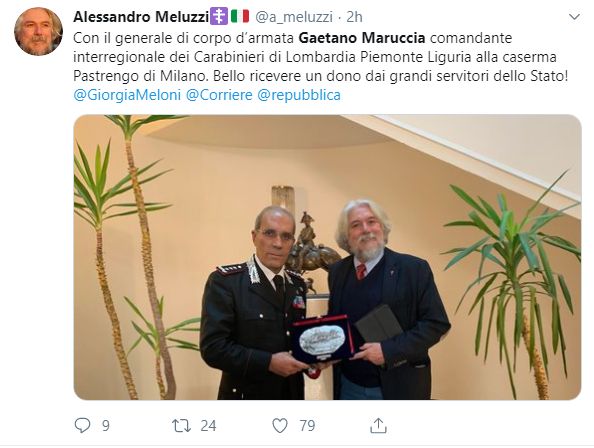
Task: Click the 9 replies count
Action: pos(106,426)
